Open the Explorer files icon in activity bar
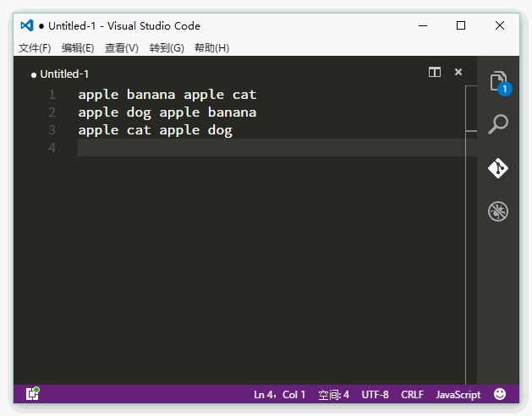This screenshot has width=532, height=416. point(497,81)
